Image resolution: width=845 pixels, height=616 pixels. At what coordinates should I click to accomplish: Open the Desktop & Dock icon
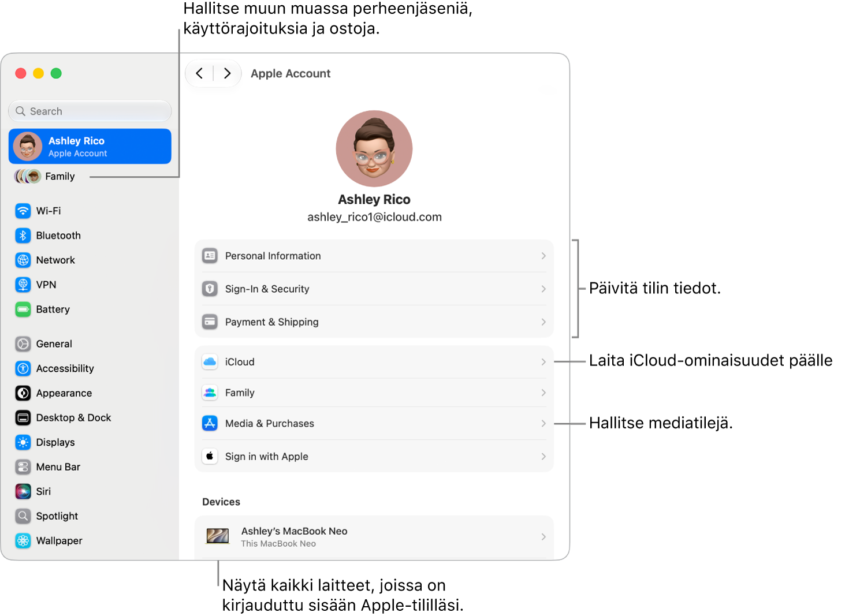pyautogui.click(x=23, y=418)
